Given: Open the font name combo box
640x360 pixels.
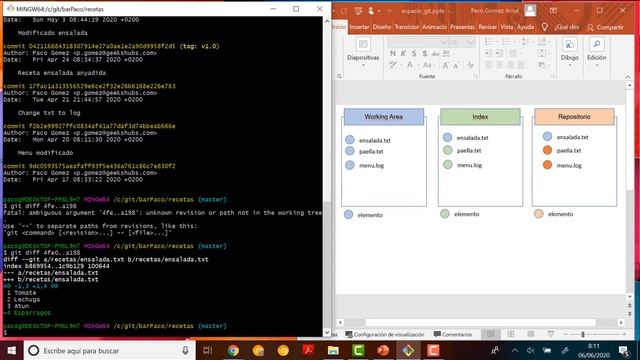Looking at the screenshot, I should tap(418, 42).
